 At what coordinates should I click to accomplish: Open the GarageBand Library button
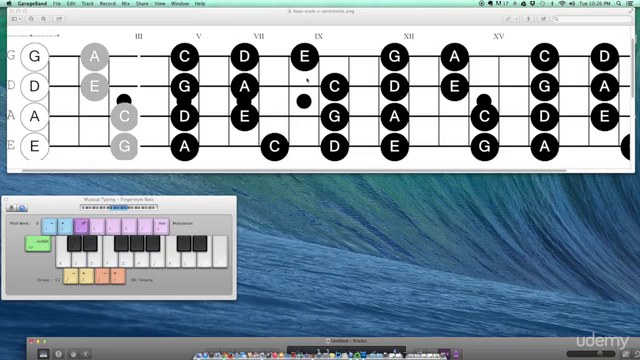tap(43, 354)
